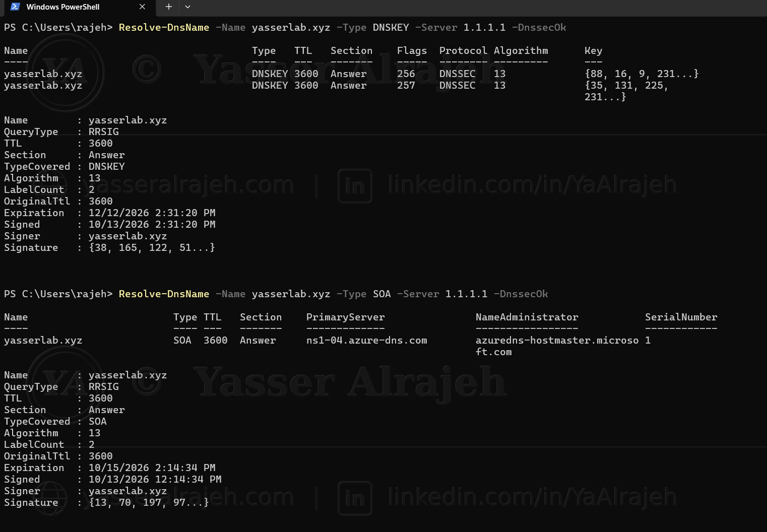Close the Windows PowerShell tab
The width and height of the screenshot is (767, 532).
(x=142, y=7)
